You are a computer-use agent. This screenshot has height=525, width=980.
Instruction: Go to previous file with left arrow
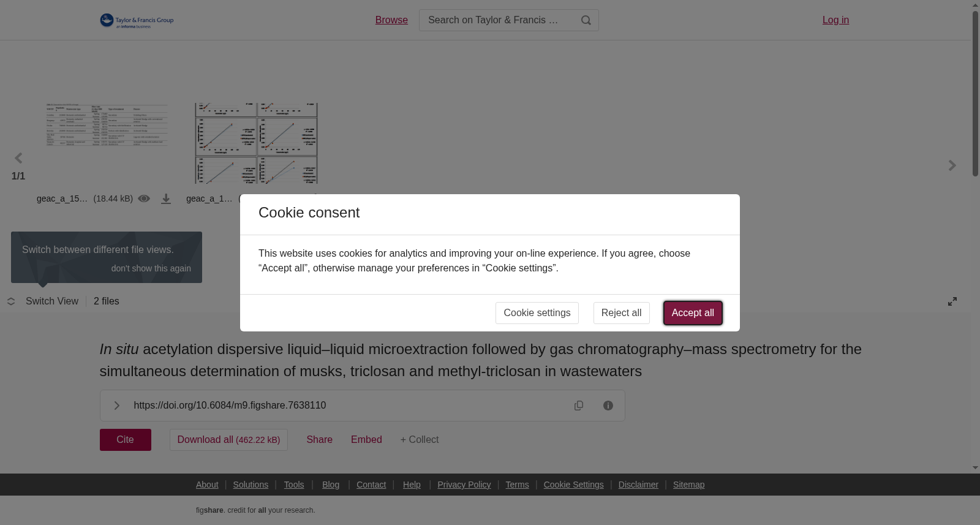[18, 159]
